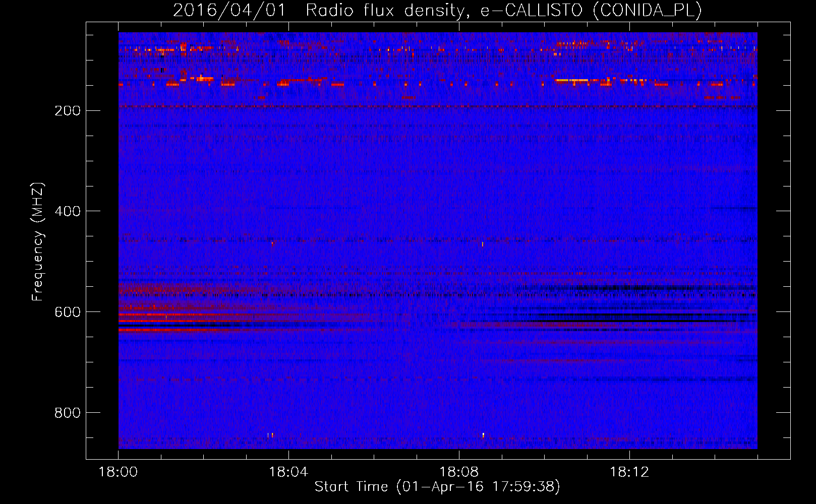
Task: Click the 600 frequency tick label
Action: click(68, 312)
